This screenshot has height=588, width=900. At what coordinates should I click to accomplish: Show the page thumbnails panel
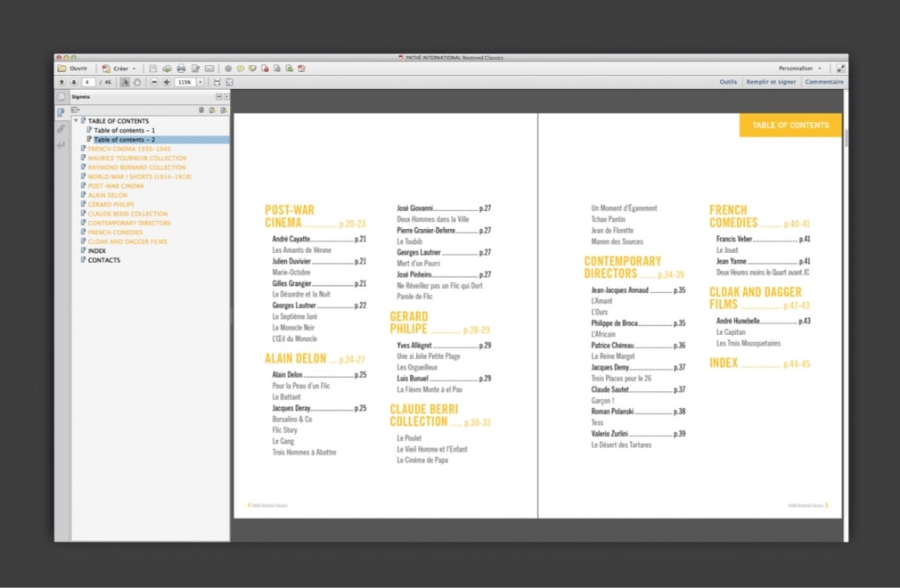(x=61, y=97)
